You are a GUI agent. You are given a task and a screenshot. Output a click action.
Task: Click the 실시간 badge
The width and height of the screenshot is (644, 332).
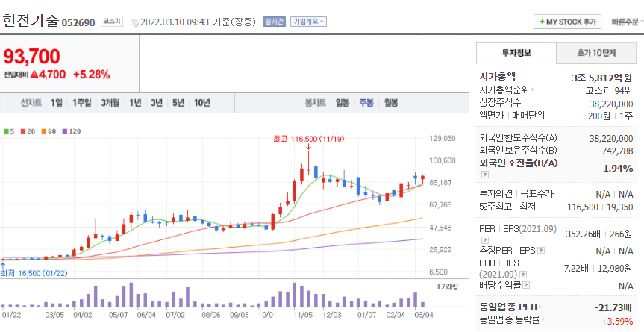pos(274,22)
